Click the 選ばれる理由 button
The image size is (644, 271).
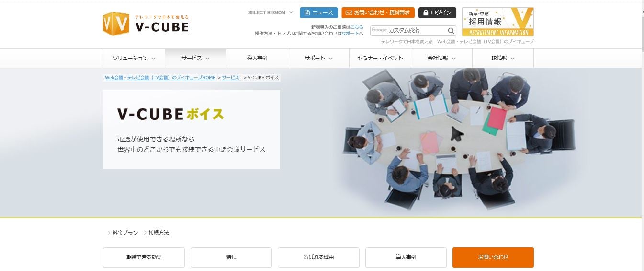click(318, 258)
